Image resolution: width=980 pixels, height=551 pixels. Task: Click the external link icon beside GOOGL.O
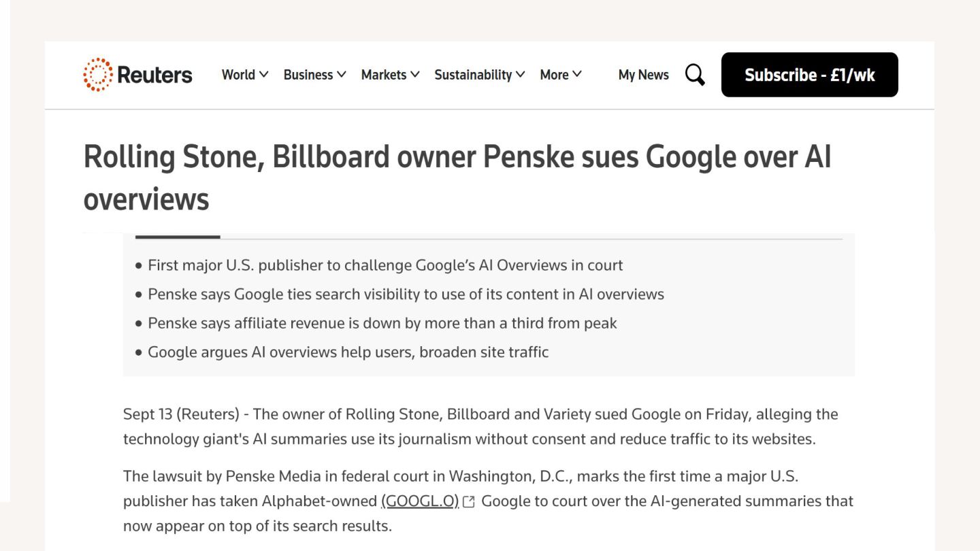[x=469, y=502]
